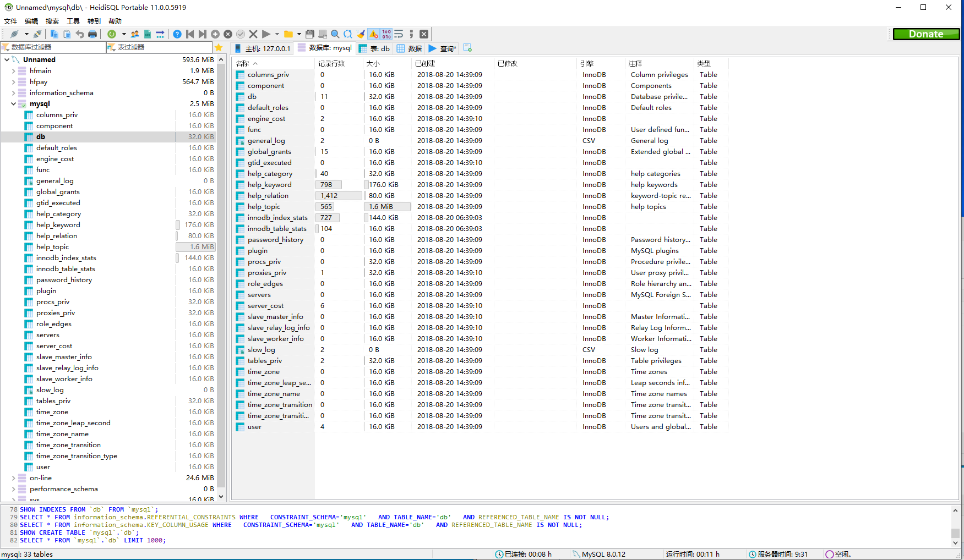
Task: Jump to last row icon
Action: [203, 34]
